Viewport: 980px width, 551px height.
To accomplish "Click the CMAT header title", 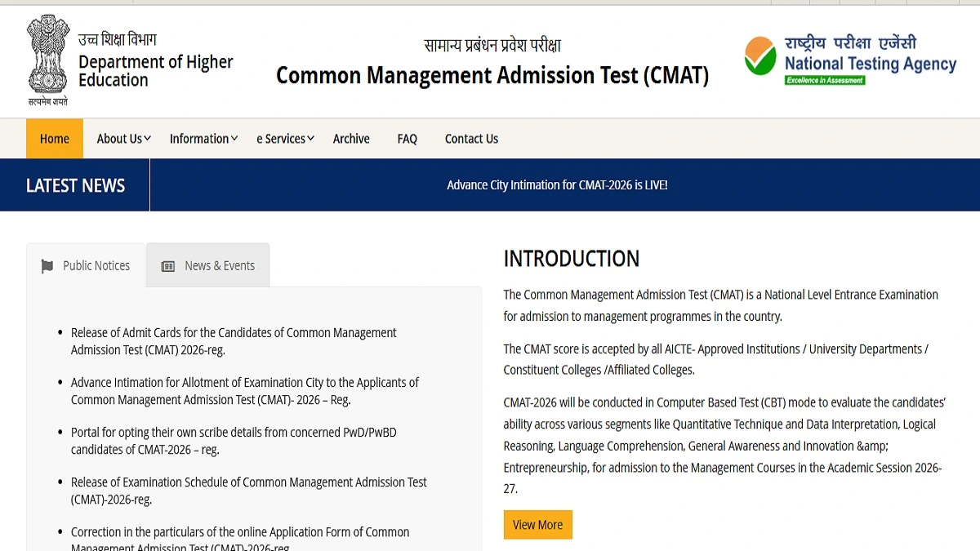I will click(x=492, y=75).
